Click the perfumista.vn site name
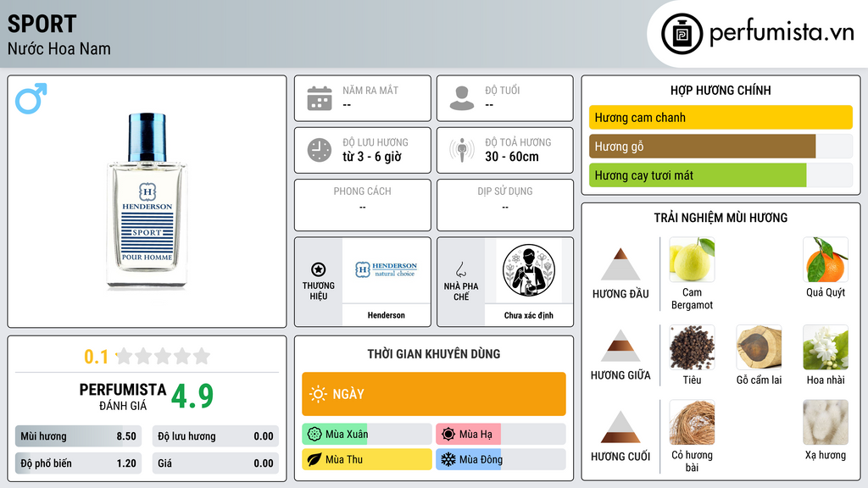Screen dimensions: 868x488 pos(782,32)
